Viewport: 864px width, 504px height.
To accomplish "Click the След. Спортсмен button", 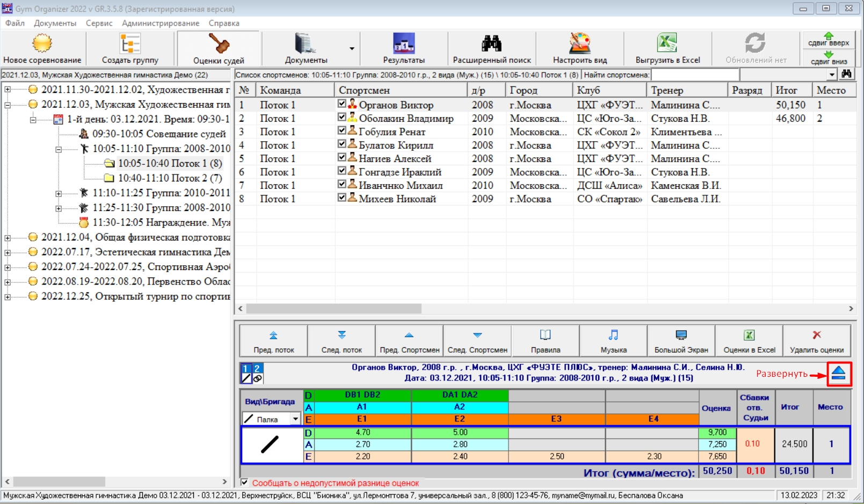I will [477, 341].
